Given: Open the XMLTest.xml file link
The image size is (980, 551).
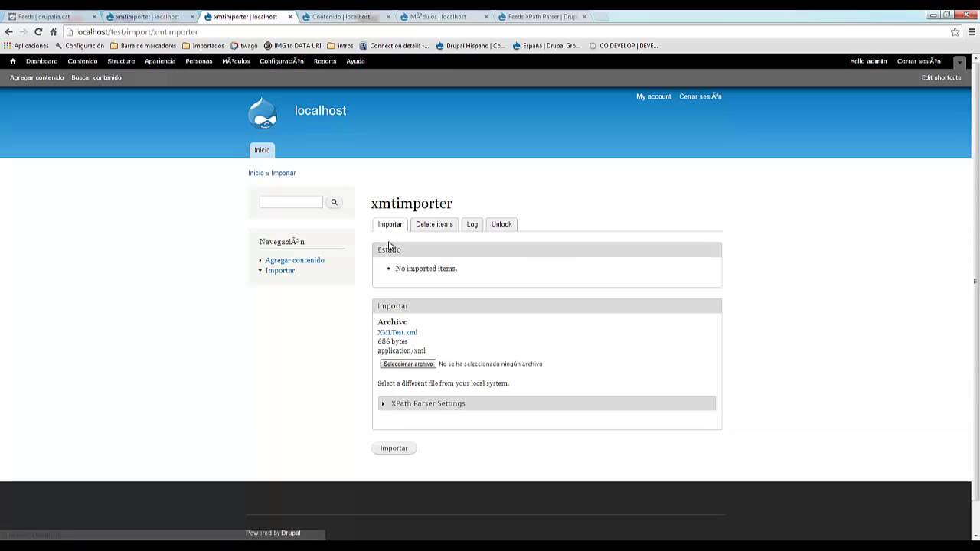Looking at the screenshot, I should tap(397, 332).
